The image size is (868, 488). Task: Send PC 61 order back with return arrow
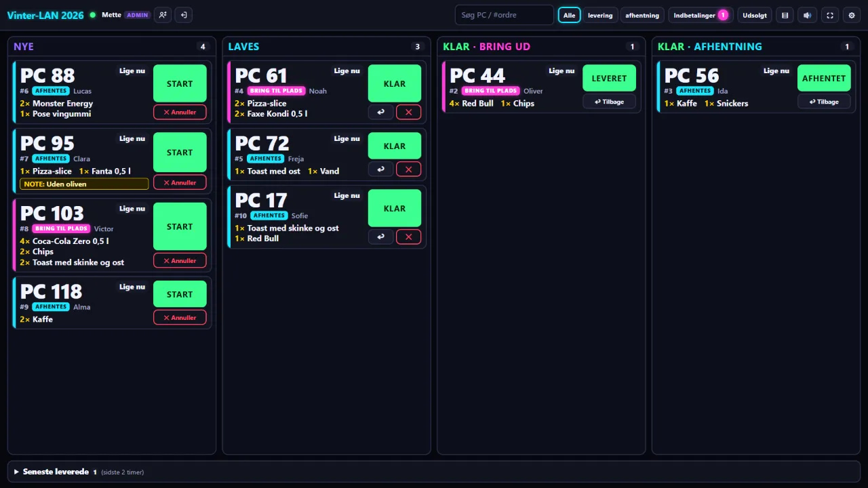click(x=381, y=112)
